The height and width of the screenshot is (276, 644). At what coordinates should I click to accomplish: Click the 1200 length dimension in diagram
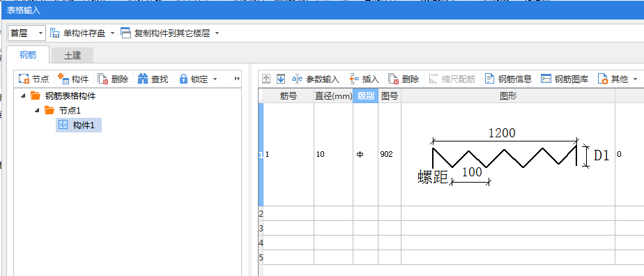click(502, 132)
